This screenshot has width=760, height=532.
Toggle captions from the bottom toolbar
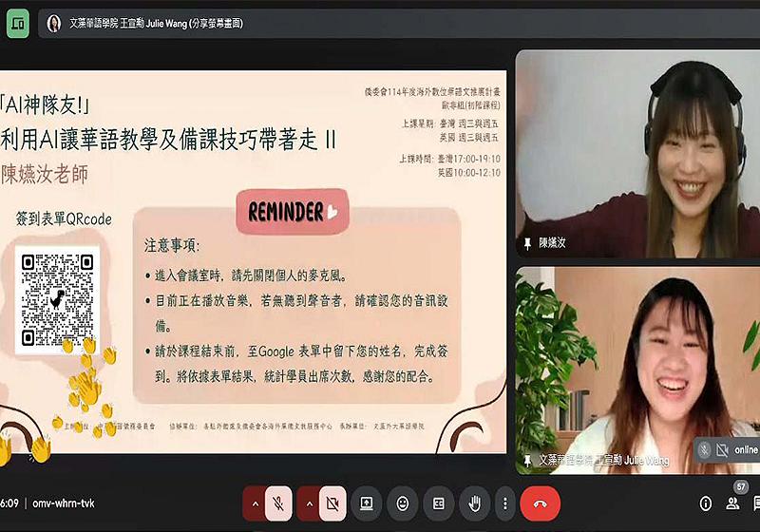point(439,503)
